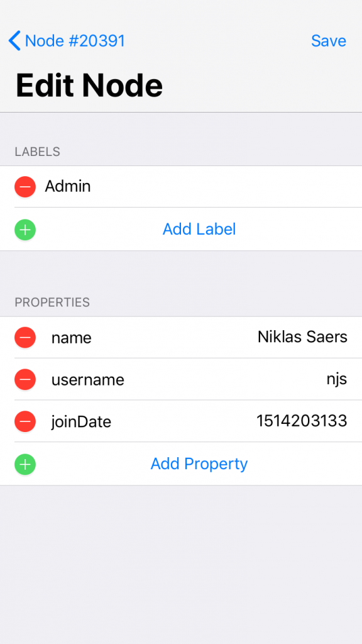Expand the Admin label row for editing
This screenshot has height=644, width=362.
coord(68,186)
